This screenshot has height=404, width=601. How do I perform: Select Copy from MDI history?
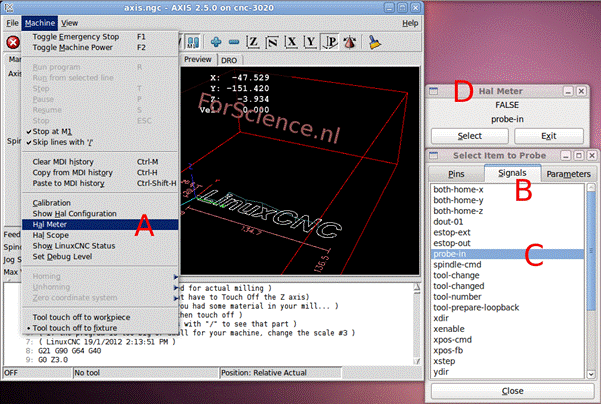tap(100, 172)
